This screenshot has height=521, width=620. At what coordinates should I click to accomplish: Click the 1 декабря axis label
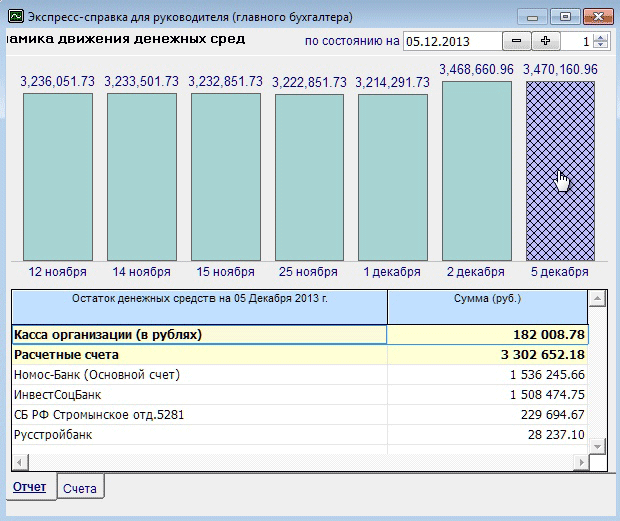click(x=392, y=272)
